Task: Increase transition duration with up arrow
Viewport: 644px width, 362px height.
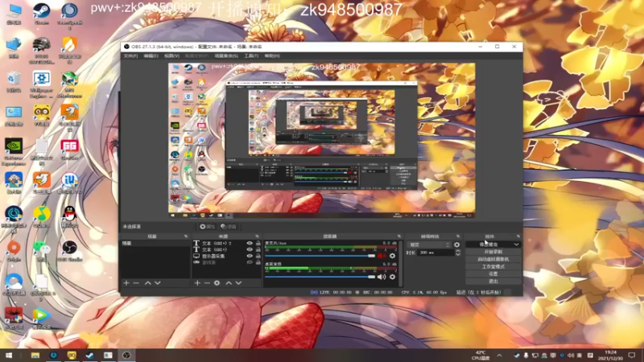Action: click(x=458, y=251)
